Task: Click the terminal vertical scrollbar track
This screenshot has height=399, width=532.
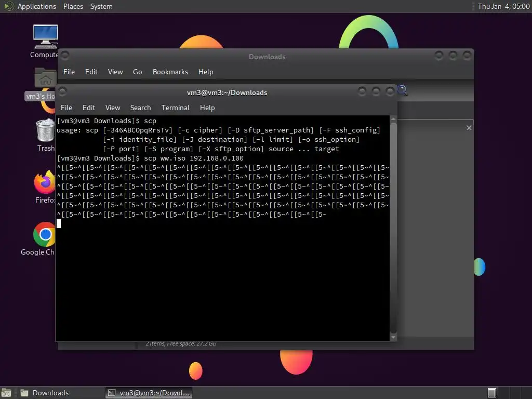Action: (x=393, y=228)
